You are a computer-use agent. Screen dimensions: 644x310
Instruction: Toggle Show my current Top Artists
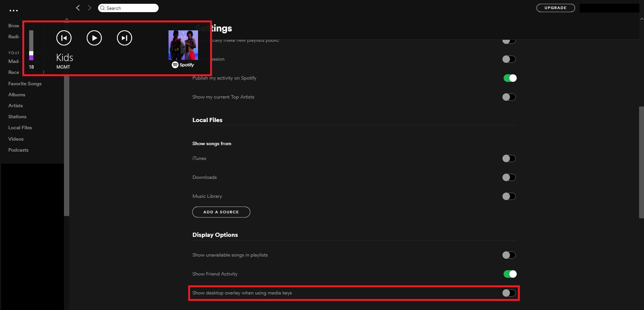point(509,97)
